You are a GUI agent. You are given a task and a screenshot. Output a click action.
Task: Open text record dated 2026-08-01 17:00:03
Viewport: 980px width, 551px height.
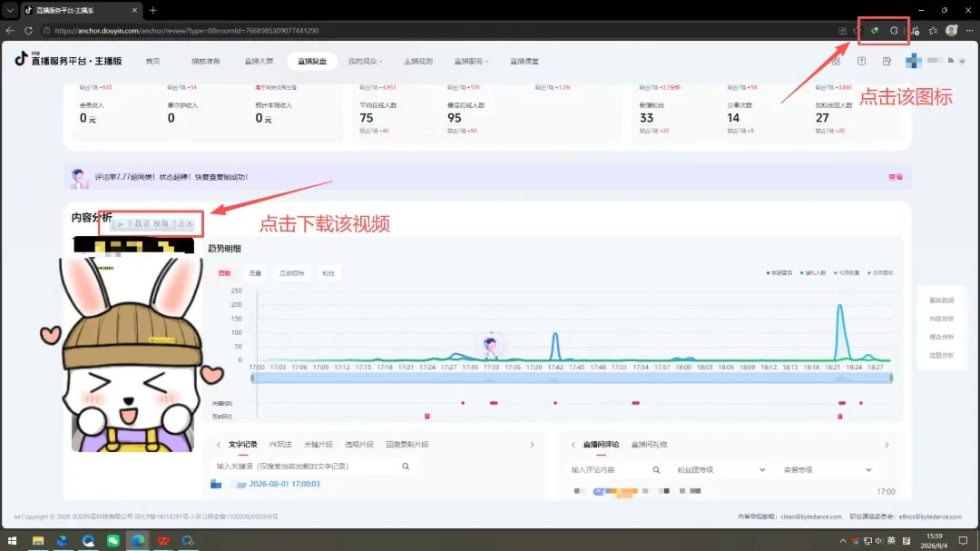pyautogui.click(x=284, y=484)
